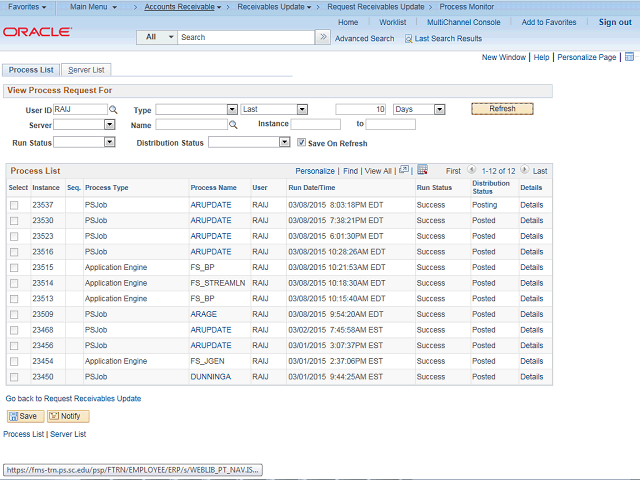This screenshot has width=640, height=480.
Task: Click the Oracle logo
Action: 37,33
